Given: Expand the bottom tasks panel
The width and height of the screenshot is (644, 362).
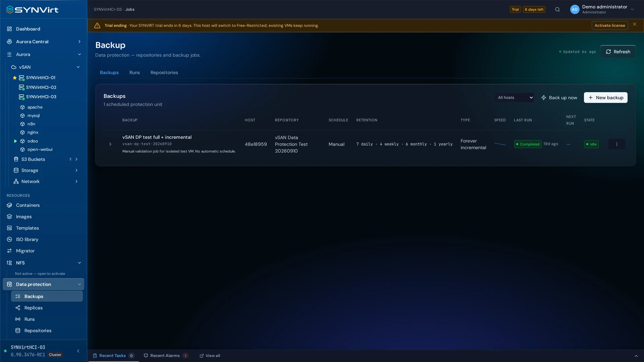Looking at the screenshot, I should tap(636, 356).
